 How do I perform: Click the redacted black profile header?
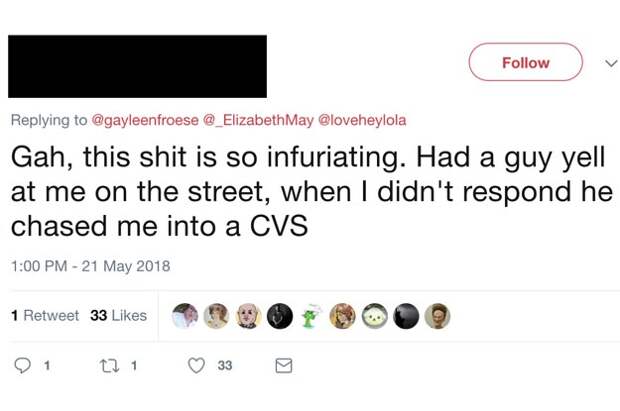[x=137, y=66]
